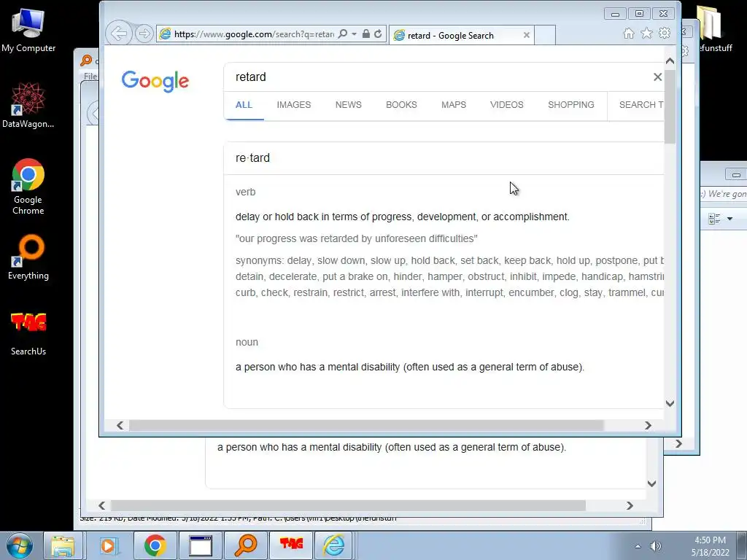Close the 'retard - Google Search' tab
This screenshot has width=747, height=560.
527,35
